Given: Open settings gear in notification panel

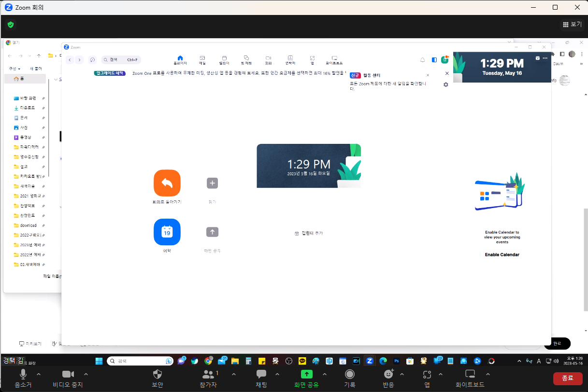Looking at the screenshot, I should click(446, 84).
